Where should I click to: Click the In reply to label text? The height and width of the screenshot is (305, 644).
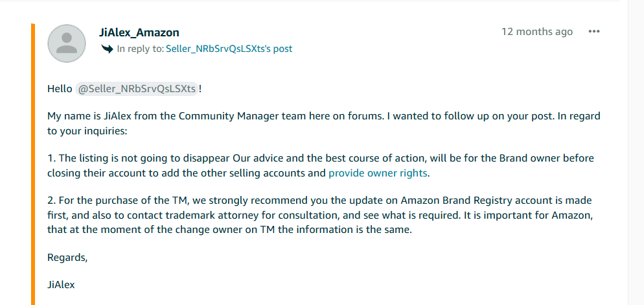141,49
